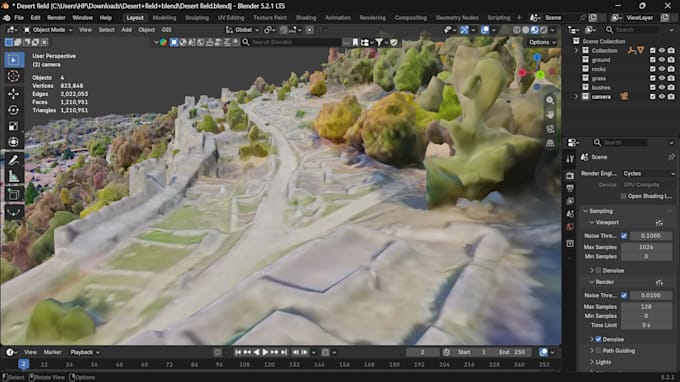
Task: Jump to last frame
Action: pos(284,353)
